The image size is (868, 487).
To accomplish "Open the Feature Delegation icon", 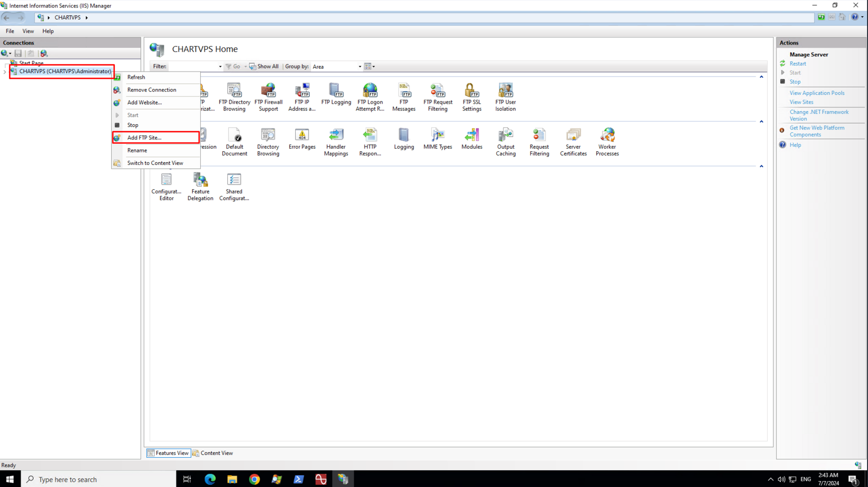I will click(x=200, y=187).
